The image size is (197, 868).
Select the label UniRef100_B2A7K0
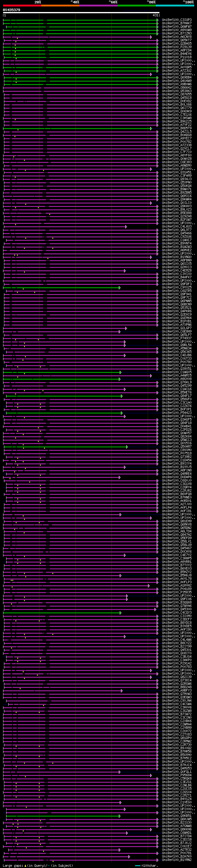[176, 857]
